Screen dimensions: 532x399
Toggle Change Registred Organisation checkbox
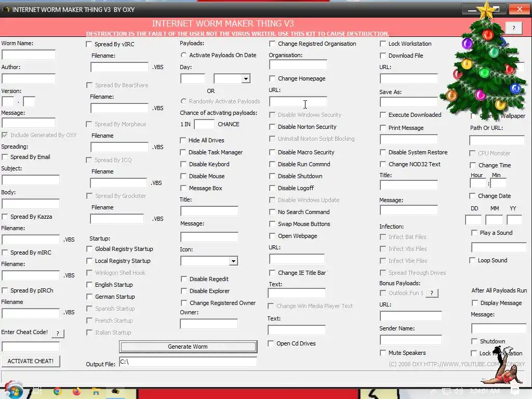point(272,44)
